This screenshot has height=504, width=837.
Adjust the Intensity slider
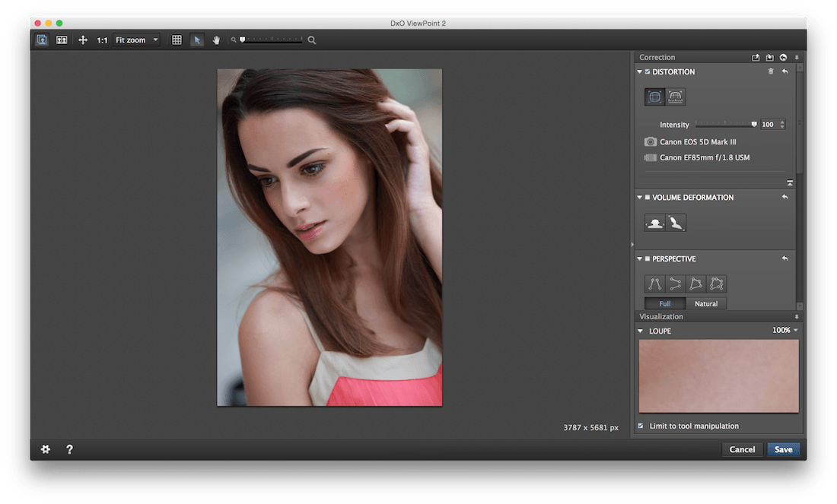pos(726,124)
